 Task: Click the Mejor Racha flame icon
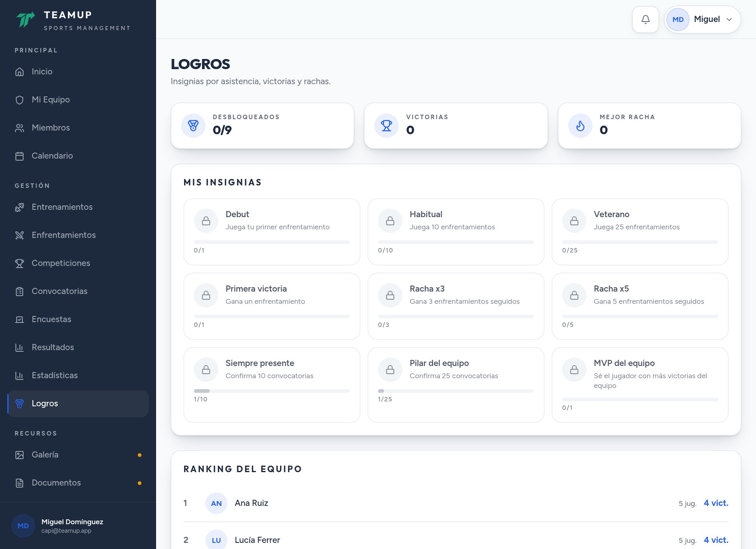580,126
